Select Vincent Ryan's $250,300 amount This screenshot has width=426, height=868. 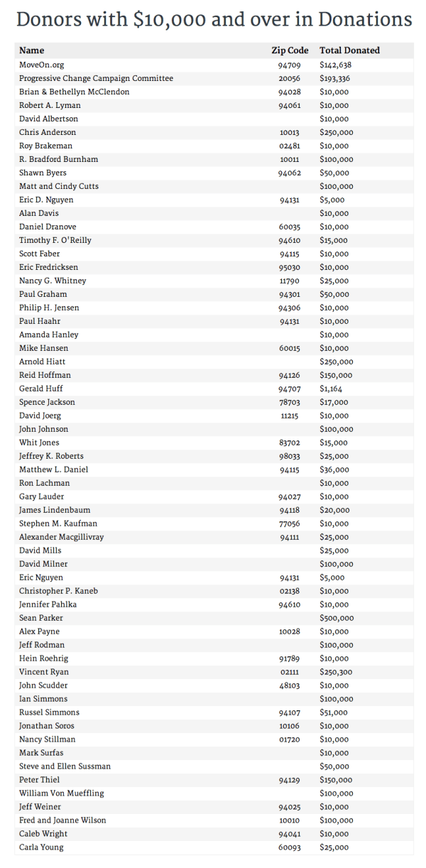337,672
